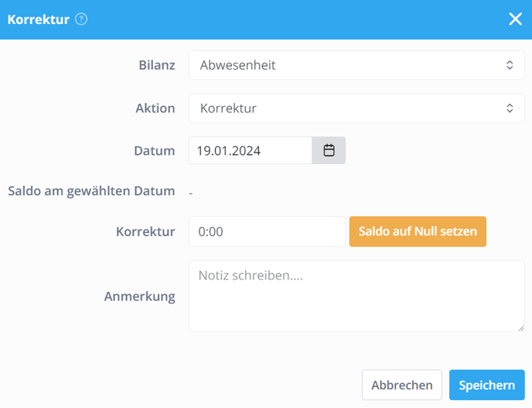532x408 pixels.
Task: Open the Bilanz dropdown showing Abwesenheit
Action: pyautogui.click(x=356, y=65)
